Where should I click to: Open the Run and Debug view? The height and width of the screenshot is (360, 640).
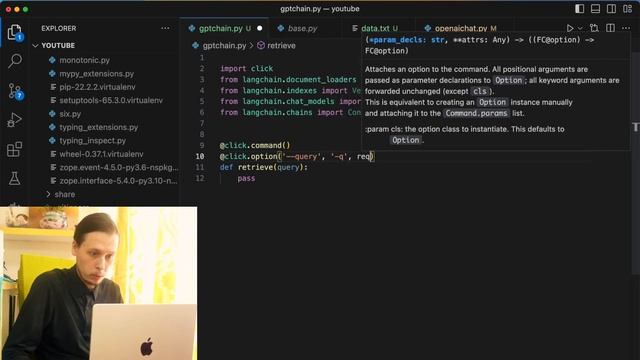(x=14, y=120)
